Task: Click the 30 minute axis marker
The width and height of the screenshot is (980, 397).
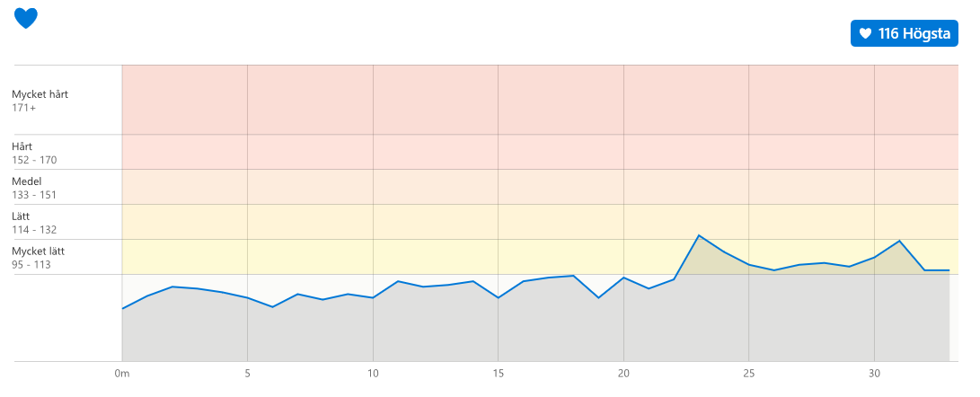Action: point(874,374)
